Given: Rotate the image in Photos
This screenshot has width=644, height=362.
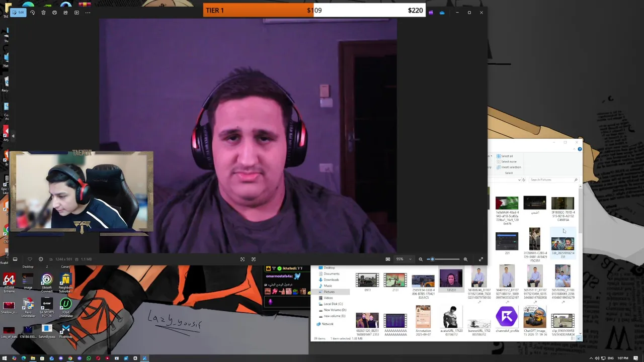Looking at the screenshot, I should pyautogui.click(x=32, y=13).
